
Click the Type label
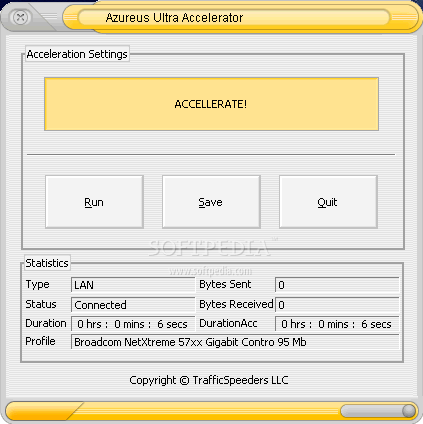coord(37,284)
